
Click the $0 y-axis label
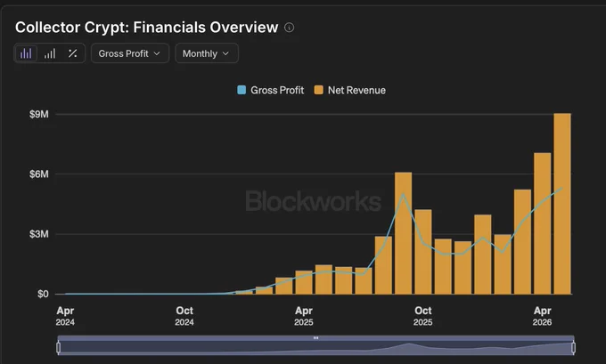[x=43, y=294]
